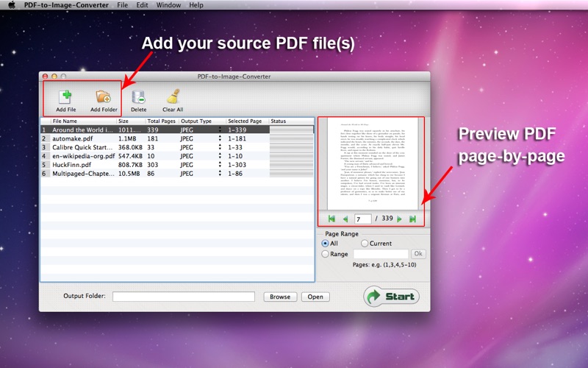Viewport: 588px width, 368px height.
Task: Open output type dropdown for en-wikipedia-org.pdf
Action: 220,156
